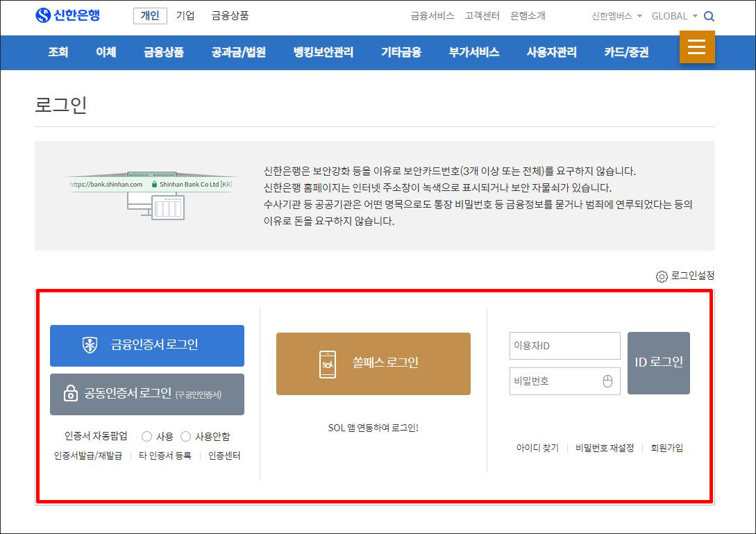Image resolution: width=756 pixels, height=534 pixels.
Task: Open the search magnifier icon
Action: [x=709, y=16]
